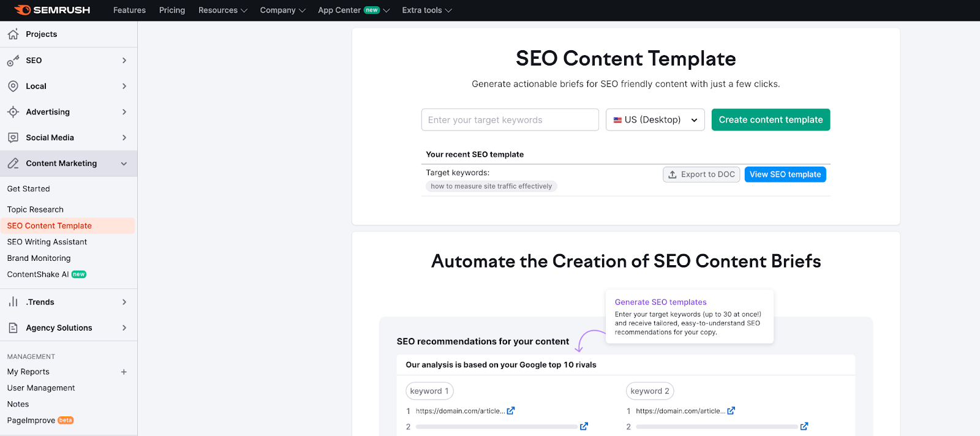Open User Management link
This screenshot has height=436, width=980.
click(41, 388)
